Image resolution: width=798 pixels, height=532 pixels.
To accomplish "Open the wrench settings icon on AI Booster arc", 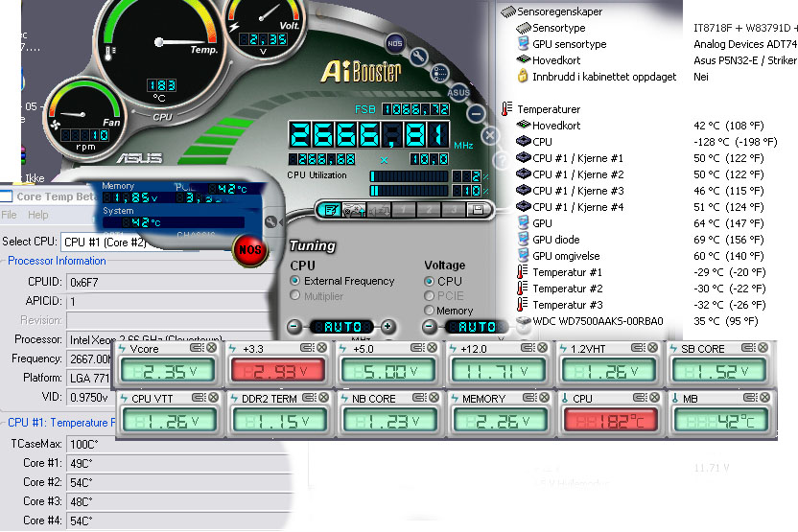I will pos(418,57).
